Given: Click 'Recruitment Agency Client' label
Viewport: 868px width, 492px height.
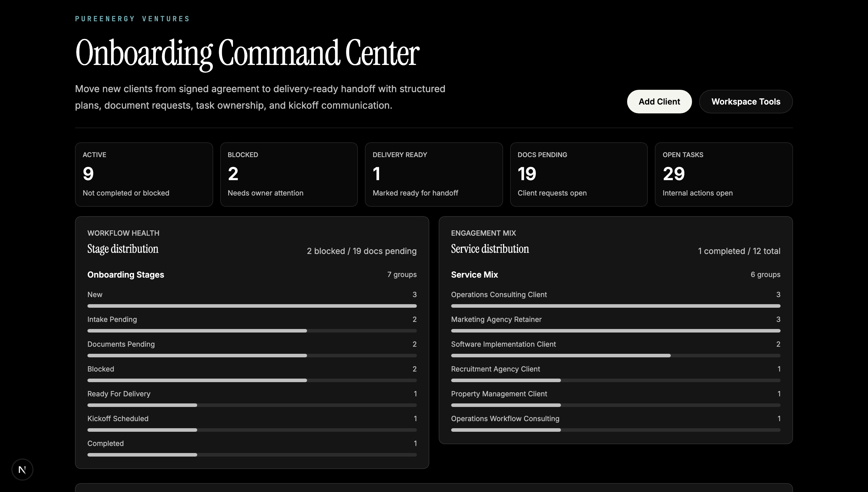Looking at the screenshot, I should pyautogui.click(x=495, y=369).
